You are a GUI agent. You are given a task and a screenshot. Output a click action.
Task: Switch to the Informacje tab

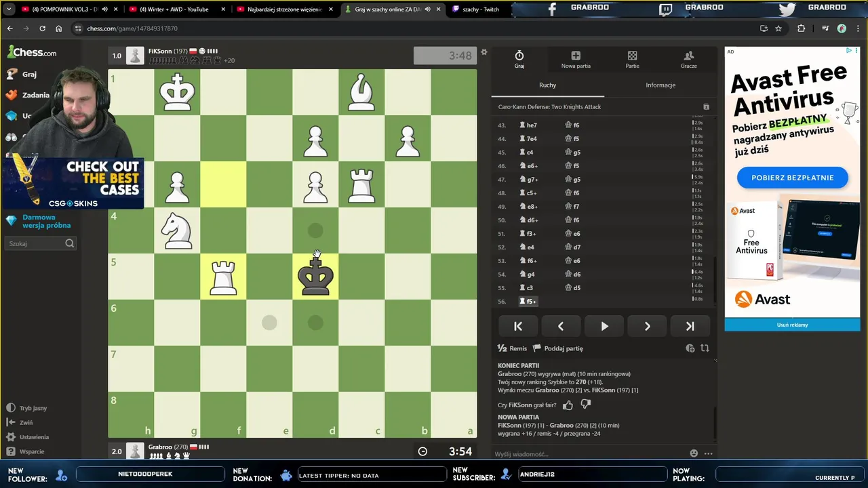click(x=660, y=85)
